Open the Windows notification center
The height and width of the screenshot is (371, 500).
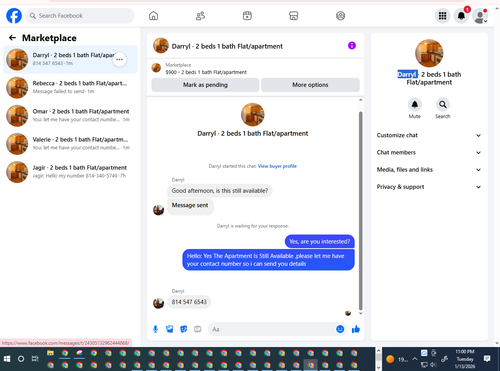487,359
